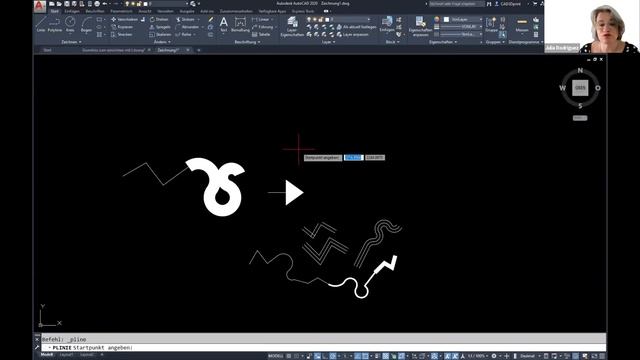640x360 pixels.
Task: Open the Einfügen ribbon tab
Action: coord(72,11)
